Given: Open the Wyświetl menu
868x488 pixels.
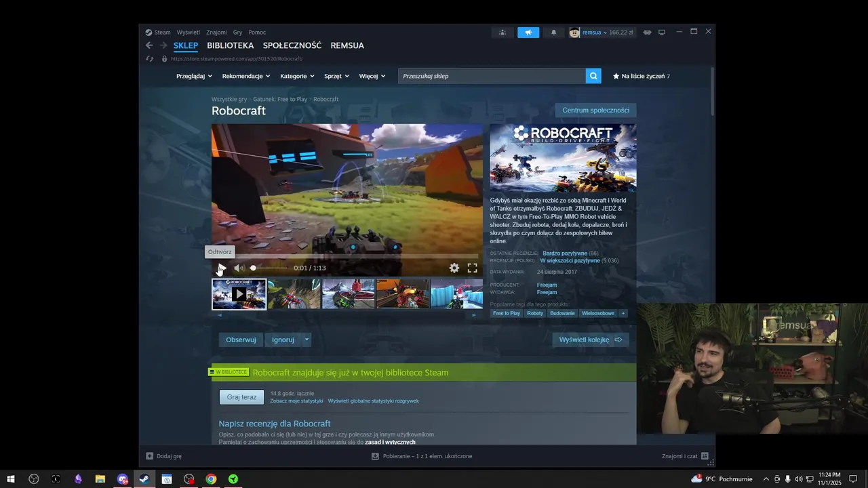Looking at the screenshot, I should pos(189,33).
